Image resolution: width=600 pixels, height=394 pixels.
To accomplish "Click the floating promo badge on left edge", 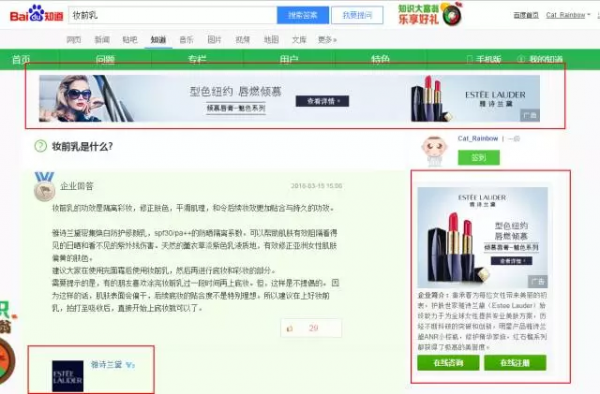I will 8,344.
